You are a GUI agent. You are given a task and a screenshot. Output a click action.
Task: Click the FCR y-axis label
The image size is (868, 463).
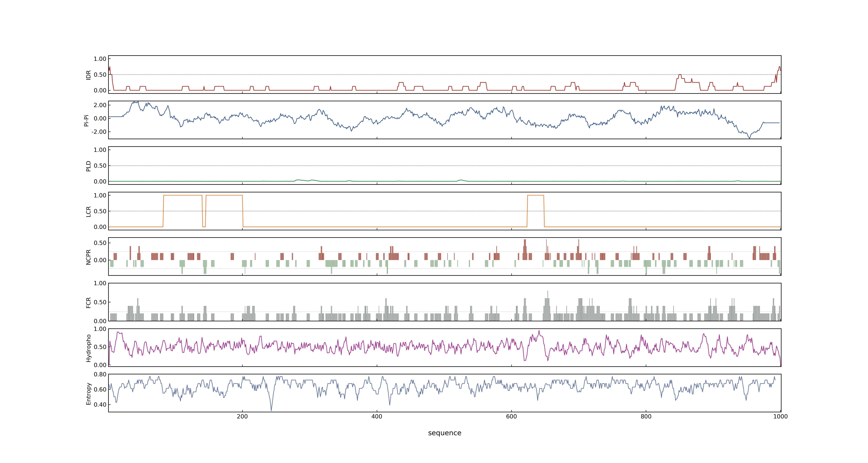coord(89,302)
